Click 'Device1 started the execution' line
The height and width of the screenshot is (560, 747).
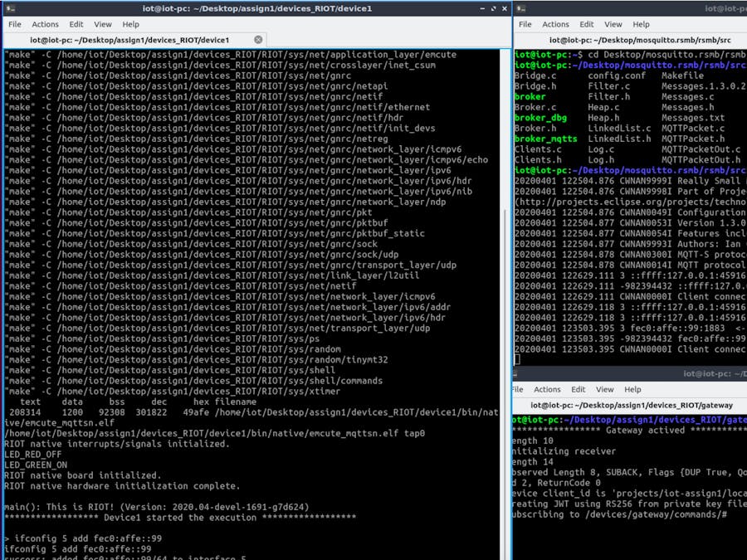tap(180, 518)
